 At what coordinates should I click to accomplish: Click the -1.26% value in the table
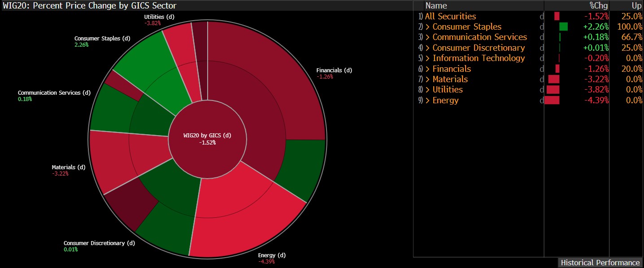point(596,69)
